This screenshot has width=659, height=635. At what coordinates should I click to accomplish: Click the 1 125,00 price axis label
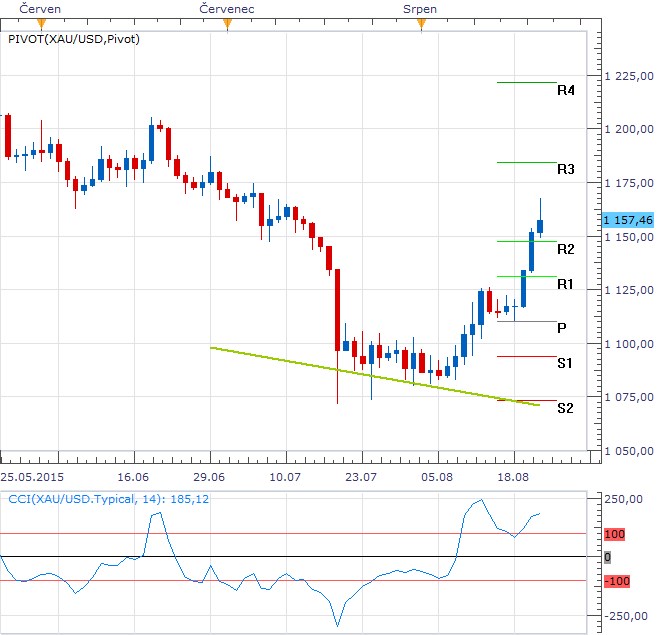629,290
